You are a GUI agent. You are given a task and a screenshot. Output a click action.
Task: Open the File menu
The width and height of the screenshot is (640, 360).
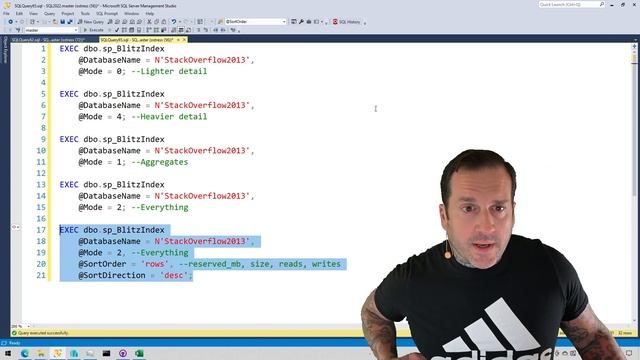coord(6,13)
